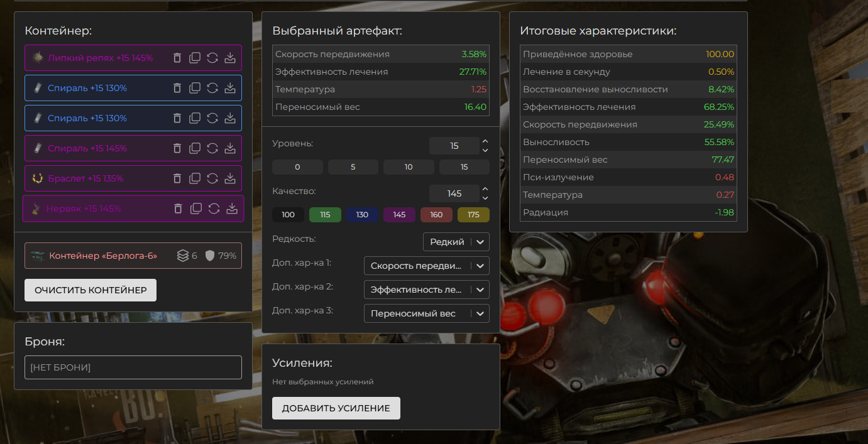Expand the Доп. хар-ка 1 dropdown
868x444 pixels.
pyautogui.click(x=426, y=266)
